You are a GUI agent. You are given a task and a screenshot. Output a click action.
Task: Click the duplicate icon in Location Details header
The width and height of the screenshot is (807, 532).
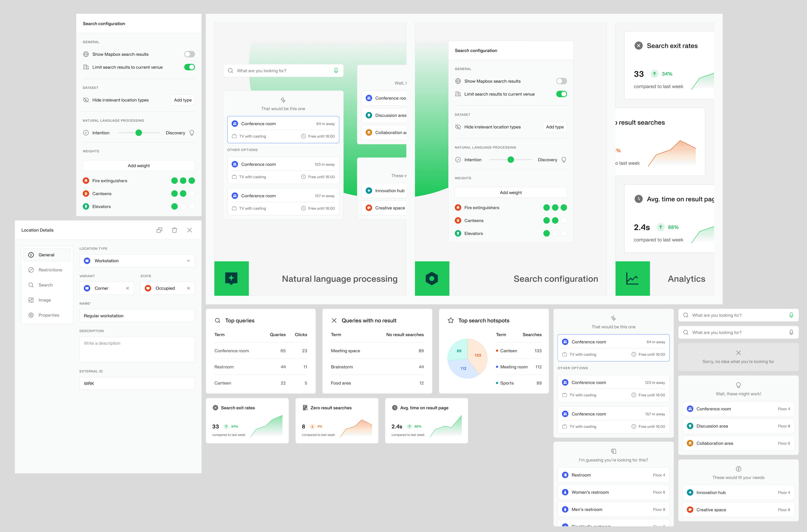point(159,230)
